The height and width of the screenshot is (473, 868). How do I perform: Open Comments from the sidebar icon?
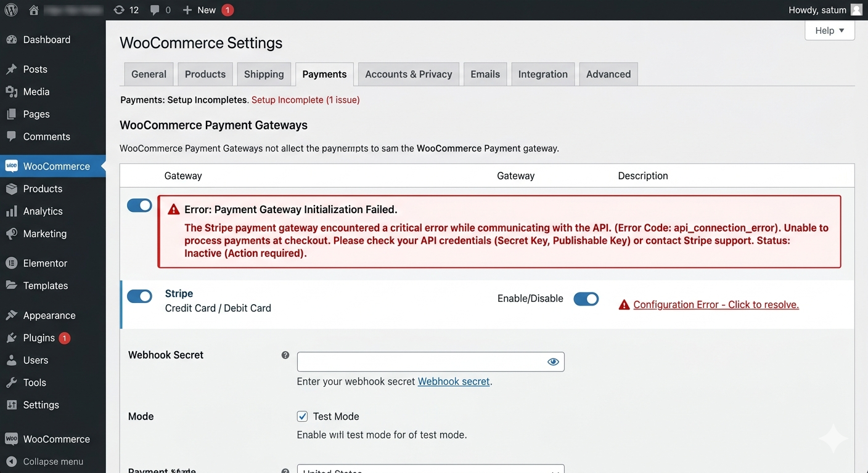pyautogui.click(x=11, y=137)
